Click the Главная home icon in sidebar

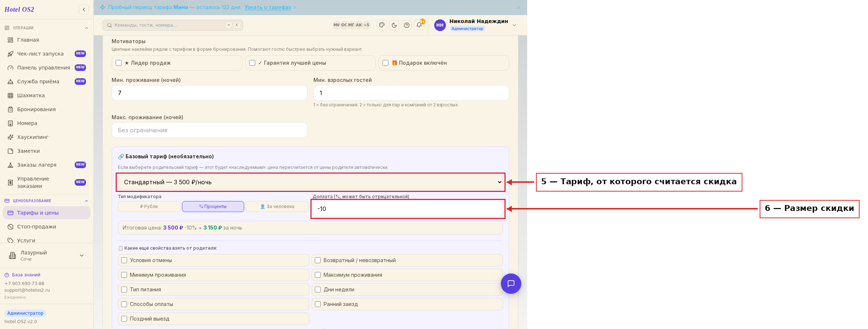point(10,40)
